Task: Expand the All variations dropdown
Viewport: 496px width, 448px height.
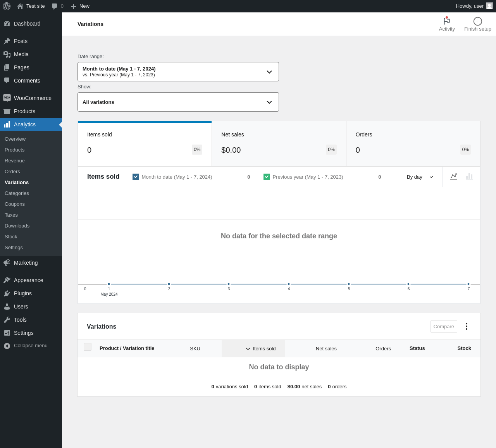Action: coord(178,102)
